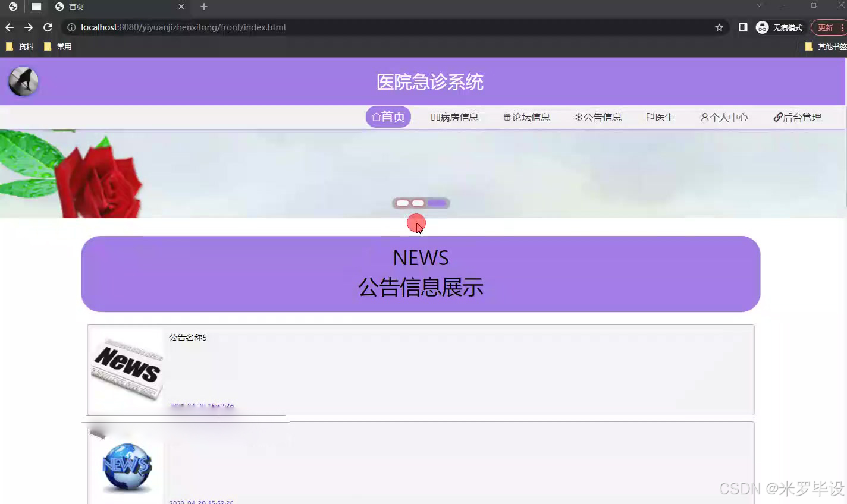The height and width of the screenshot is (504, 847).
Task: Activate the first carousel indicator dot
Action: point(402,203)
